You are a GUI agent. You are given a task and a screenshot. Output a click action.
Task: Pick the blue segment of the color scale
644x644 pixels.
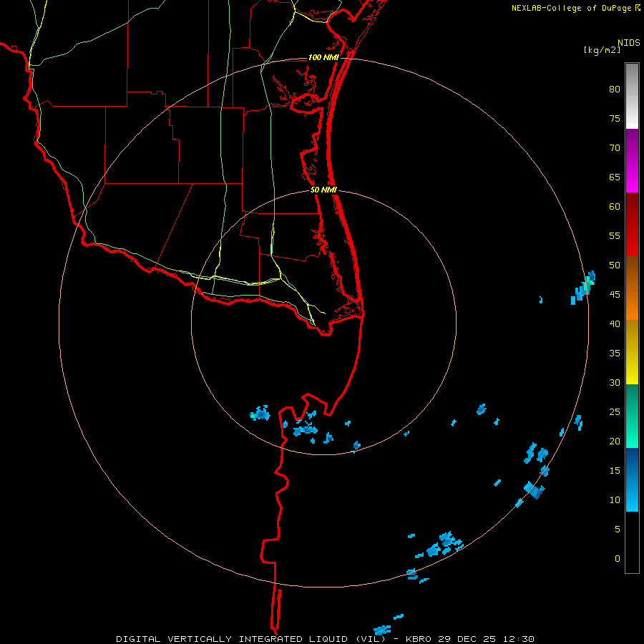(632, 479)
